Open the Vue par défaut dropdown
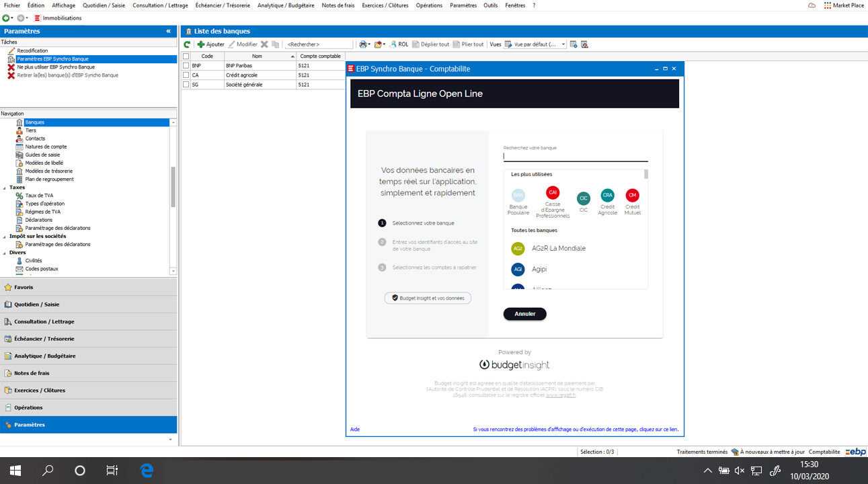This screenshot has height=484, width=868. coord(563,44)
